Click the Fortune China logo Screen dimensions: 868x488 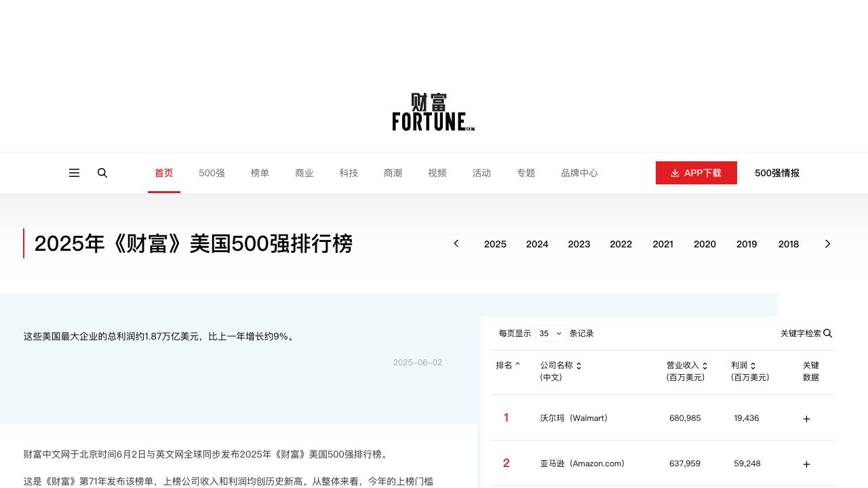click(433, 112)
